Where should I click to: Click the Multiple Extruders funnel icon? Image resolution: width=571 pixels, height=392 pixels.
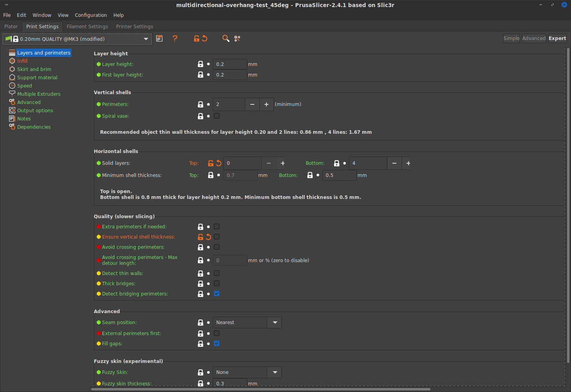pyautogui.click(x=12, y=94)
